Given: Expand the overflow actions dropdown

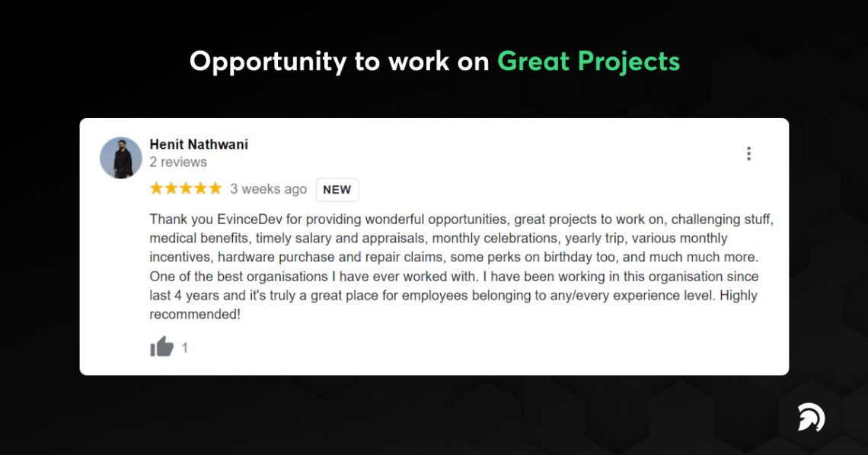Looking at the screenshot, I should pos(748,153).
